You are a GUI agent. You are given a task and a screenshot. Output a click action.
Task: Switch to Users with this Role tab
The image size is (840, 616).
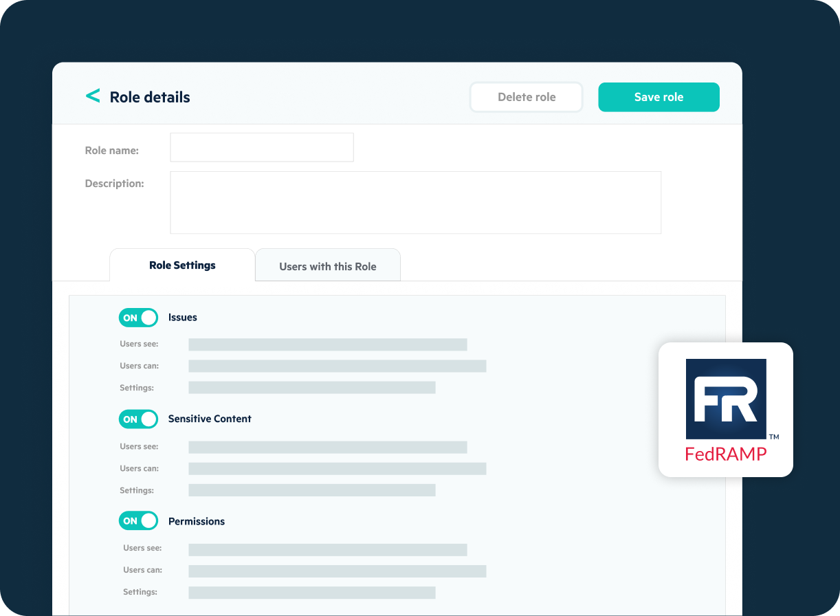[328, 266]
